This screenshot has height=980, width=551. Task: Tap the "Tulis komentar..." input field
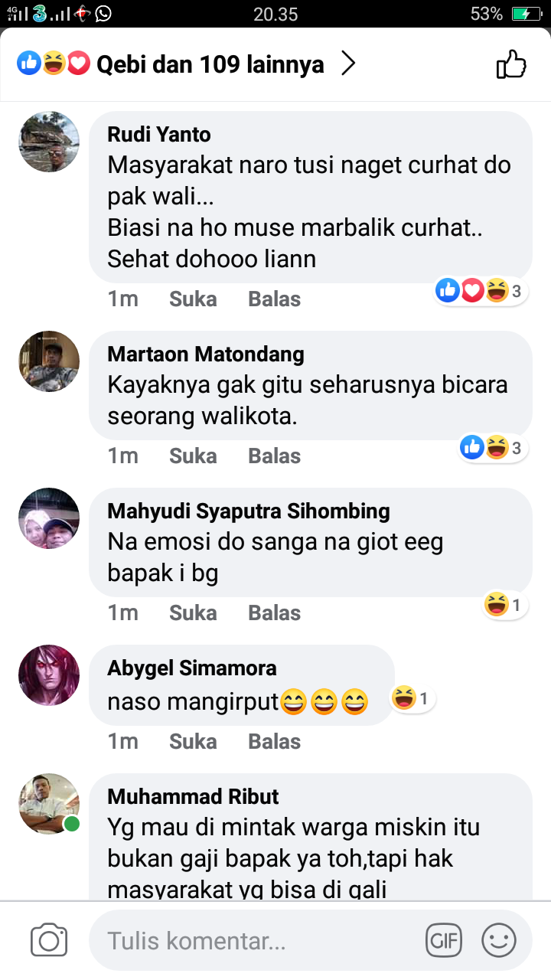[253, 940]
